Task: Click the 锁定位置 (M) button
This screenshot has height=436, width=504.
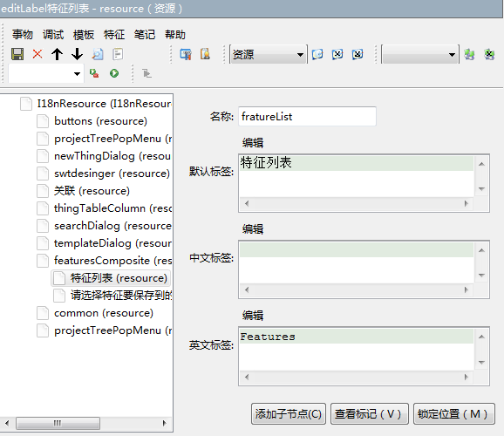Action: click(x=453, y=414)
